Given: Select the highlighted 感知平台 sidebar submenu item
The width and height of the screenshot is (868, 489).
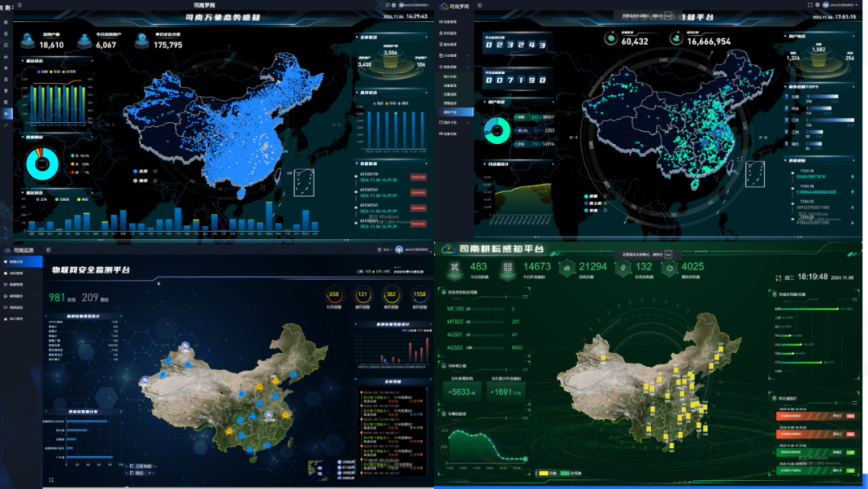Looking at the screenshot, I should (x=450, y=113).
